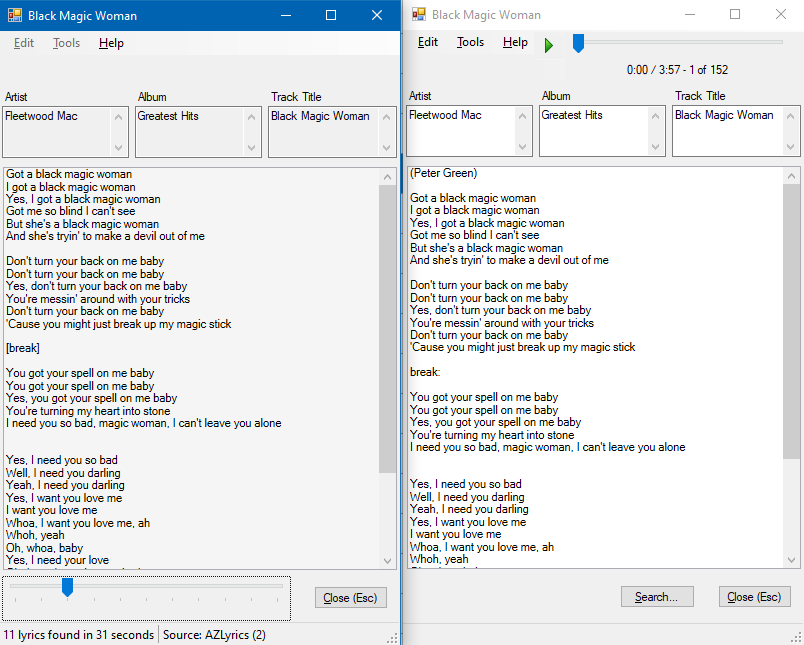
Task: Click scroll down arrow of left Album field
Action: pos(251,148)
